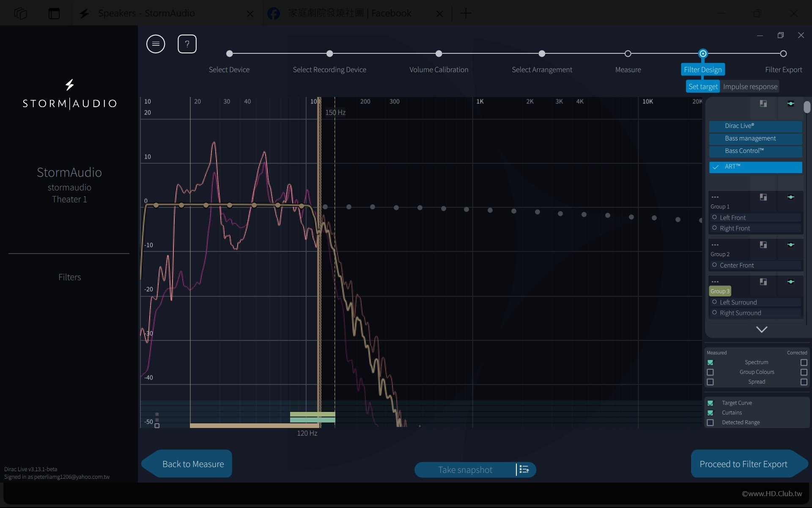This screenshot has height=508, width=812.
Task: Switch to Impulse response tab
Action: (750, 86)
